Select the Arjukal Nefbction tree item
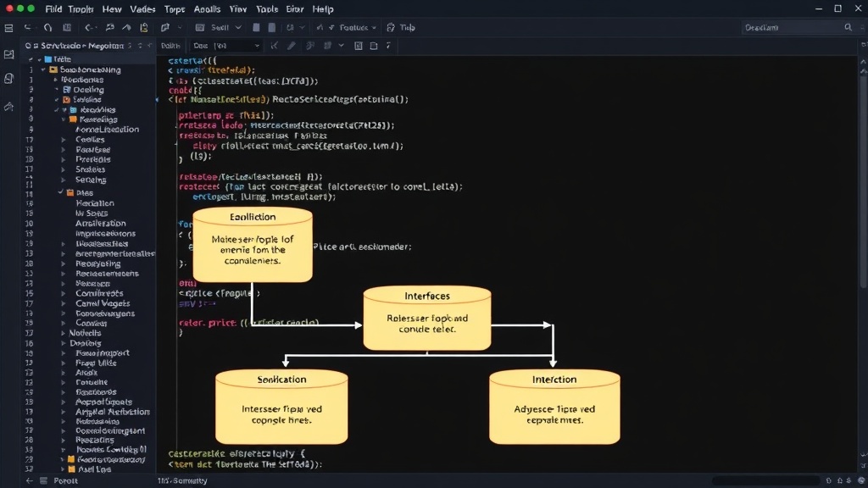Screen dimensions: 868x488 [x=113, y=413]
